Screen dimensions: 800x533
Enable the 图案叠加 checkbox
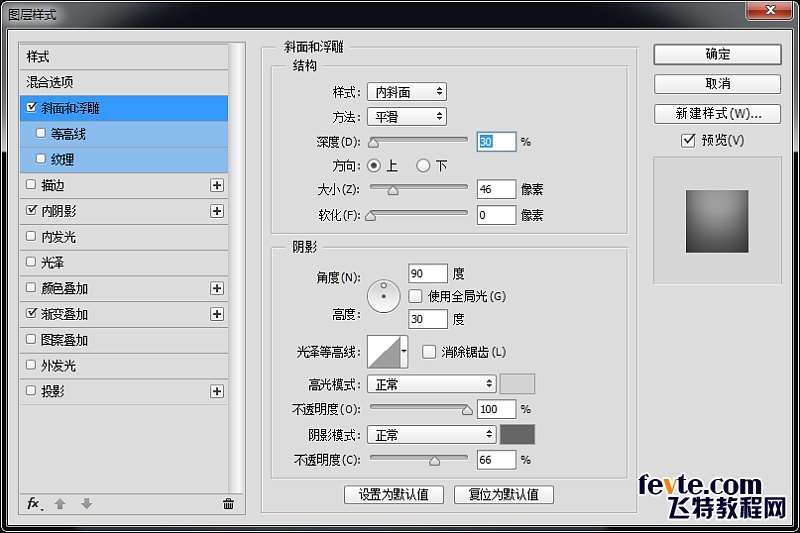(31, 339)
